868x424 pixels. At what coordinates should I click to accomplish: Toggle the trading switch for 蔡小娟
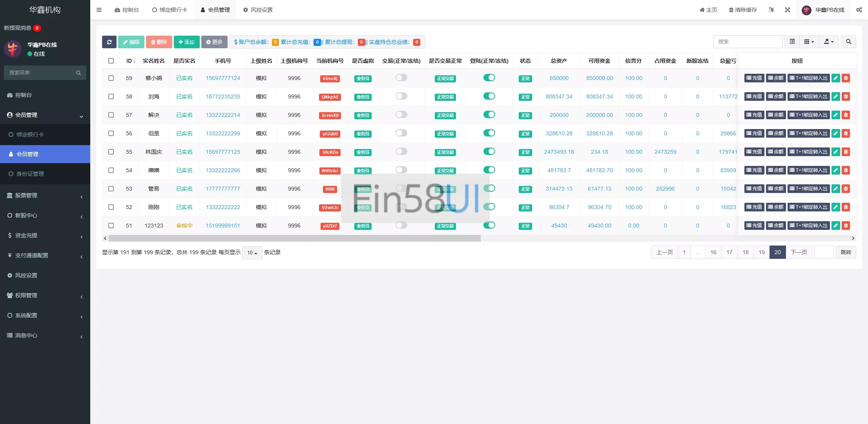tap(401, 78)
